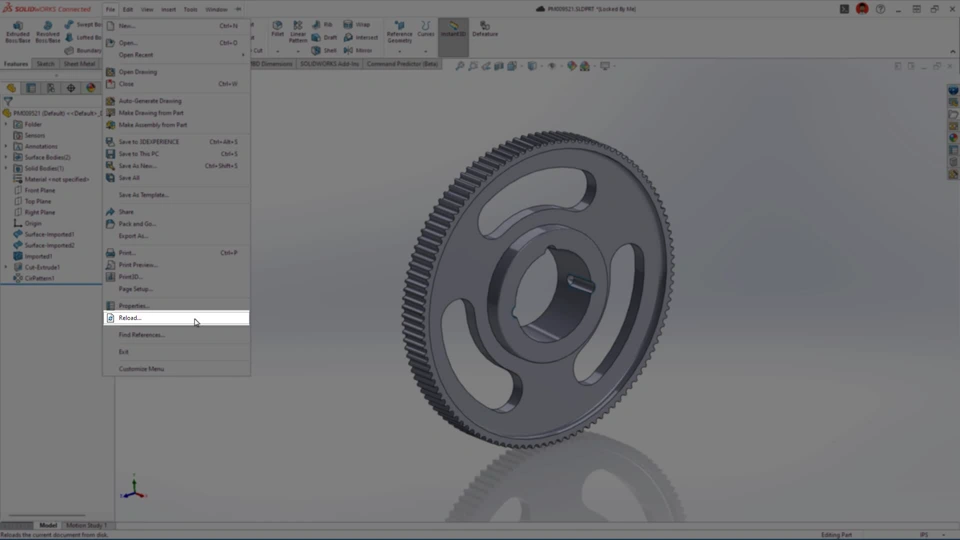Click the Intersect tool
This screenshot has width=960, height=540.
[x=360, y=37]
